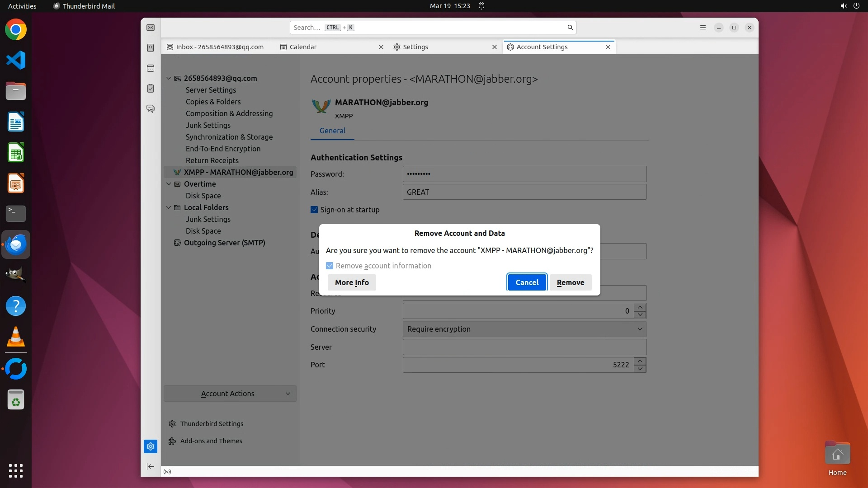Confirm removal with the Remove button
The image size is (868, 488).
(x=571, y=282)
